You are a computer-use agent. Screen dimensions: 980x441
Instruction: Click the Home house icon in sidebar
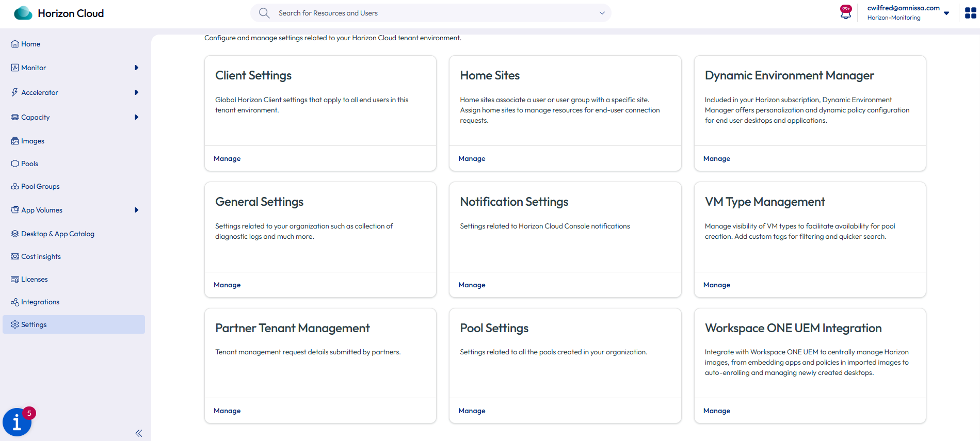[x=15, y=44]
